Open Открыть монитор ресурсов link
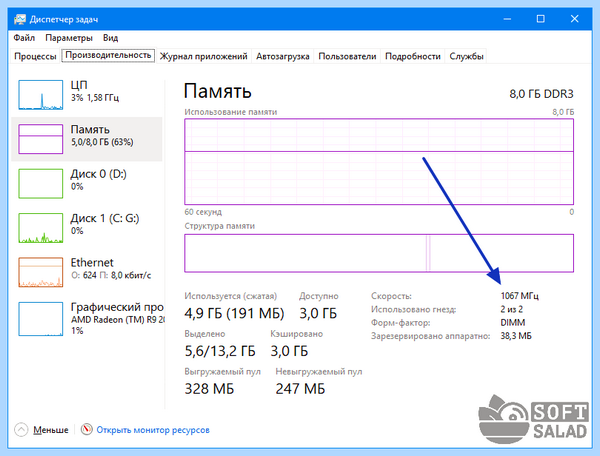The image size is (600, 456). (153, 430)
